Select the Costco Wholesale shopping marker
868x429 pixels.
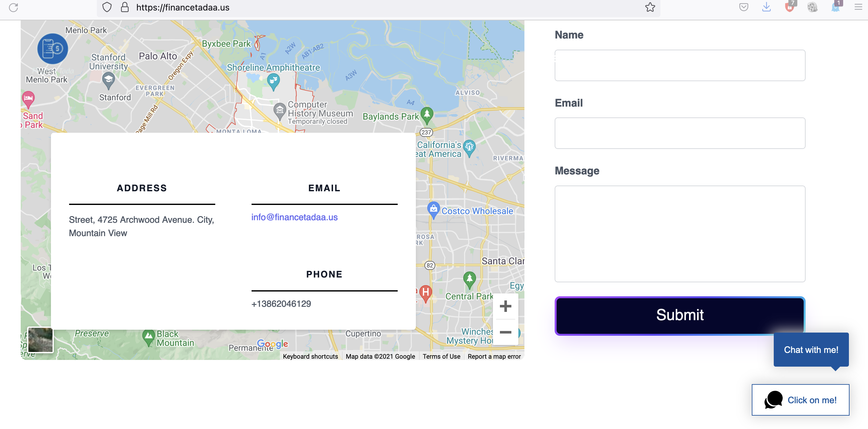[433, 209]
